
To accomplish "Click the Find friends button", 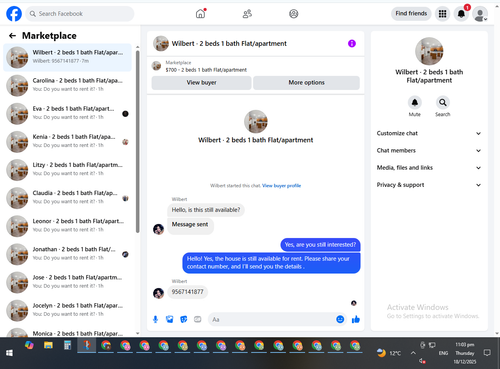I will (411, 14).
